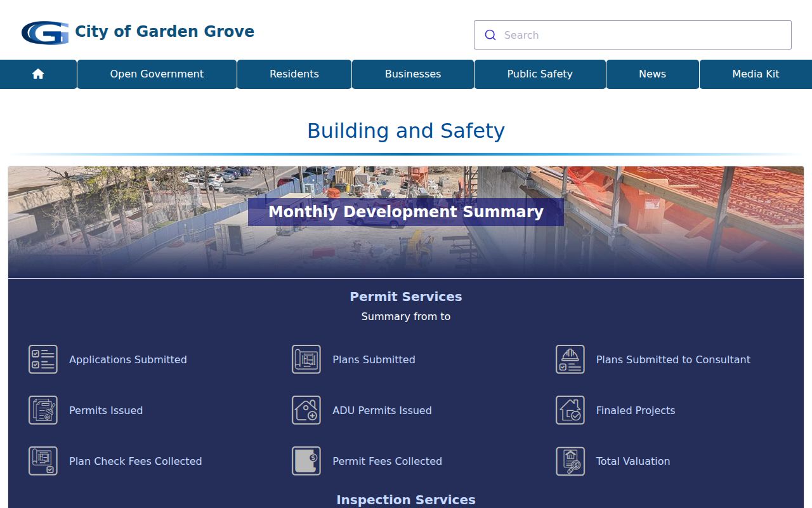Go to the Home icon in navbar
Image resolution: width=812 pixels, height=508 pixels.
click(x=38, y=74)
